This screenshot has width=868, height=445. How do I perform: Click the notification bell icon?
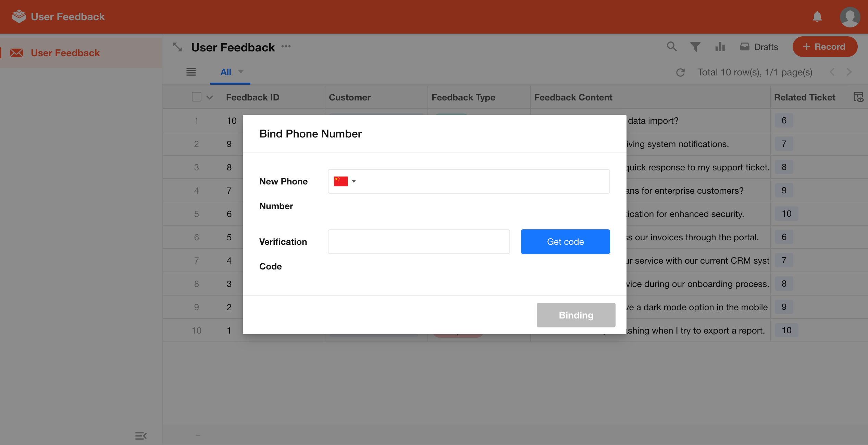[x=817, y=16]
